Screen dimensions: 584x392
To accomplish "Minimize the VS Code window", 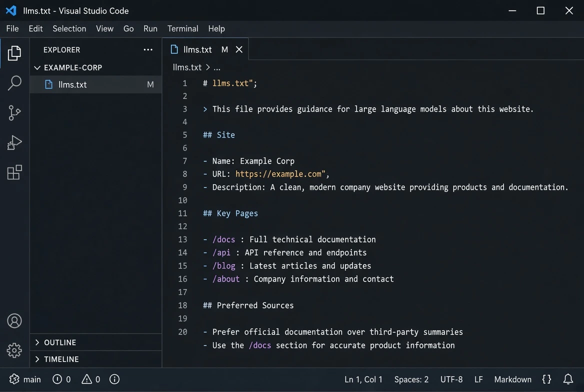I will pos(512,10).
